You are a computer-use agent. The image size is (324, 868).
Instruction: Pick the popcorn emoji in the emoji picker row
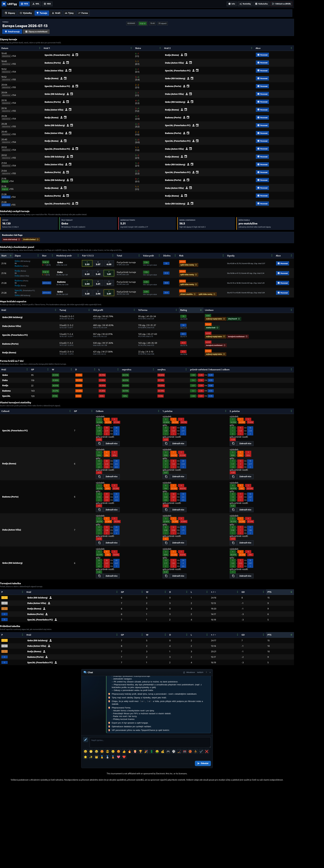click(135, 751)
